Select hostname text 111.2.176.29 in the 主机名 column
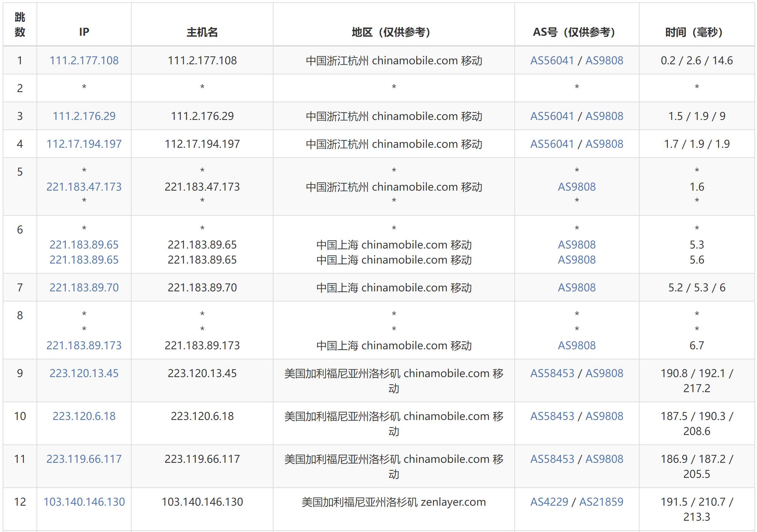This screenshot has height=532, width=757. pos(202,116)
